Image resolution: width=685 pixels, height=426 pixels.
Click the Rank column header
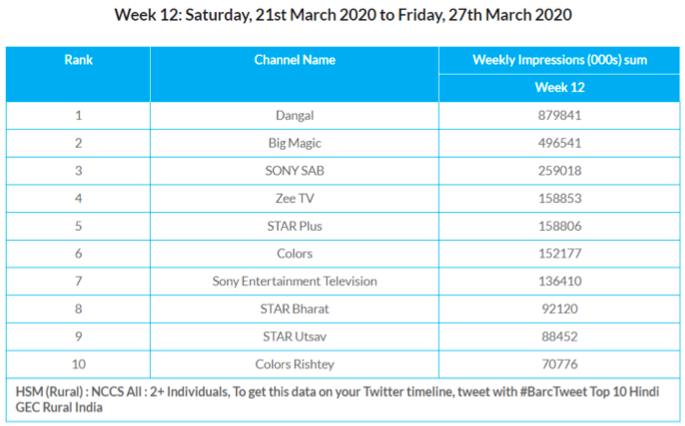[x=78, y=60]
